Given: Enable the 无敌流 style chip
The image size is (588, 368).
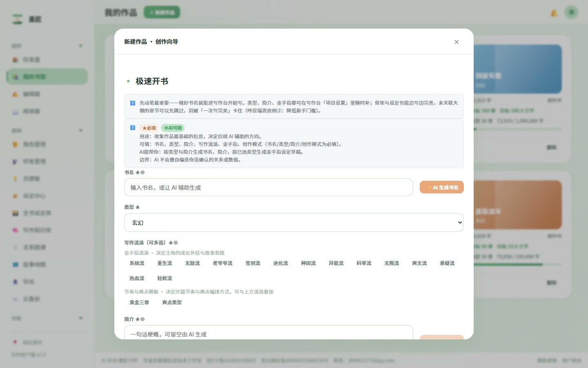Looking at the screenshot, I should [x=192, y=263].
